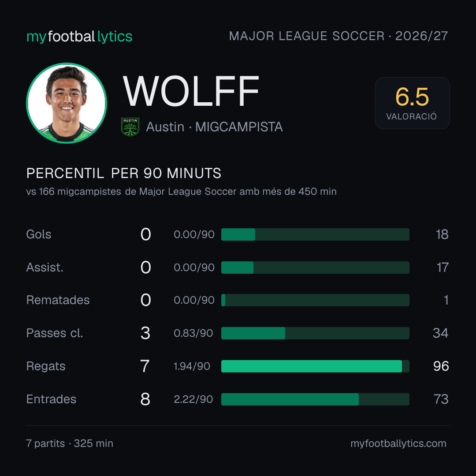This screenshot has width=476, height=476.
Task: Select the 7 partits · 325 min footer
Action: click(x=70, y=443)
